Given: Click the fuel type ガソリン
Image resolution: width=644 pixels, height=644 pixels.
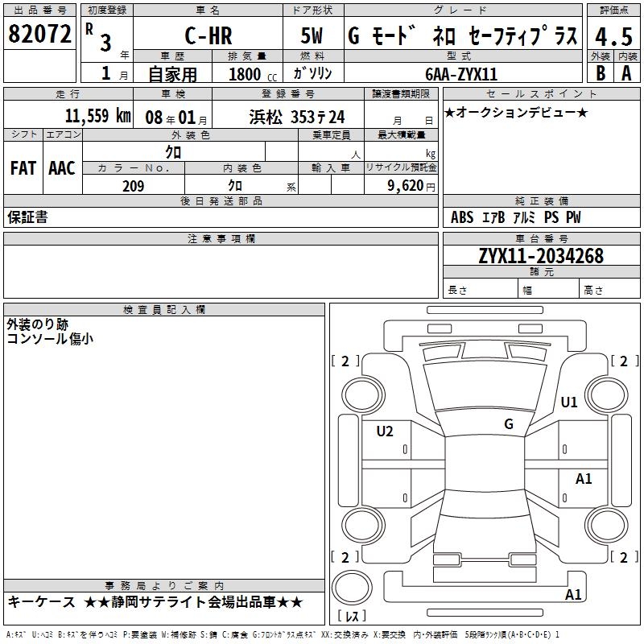Looking at the screenshot, I should pyautogui.click(x=312, y=73).
